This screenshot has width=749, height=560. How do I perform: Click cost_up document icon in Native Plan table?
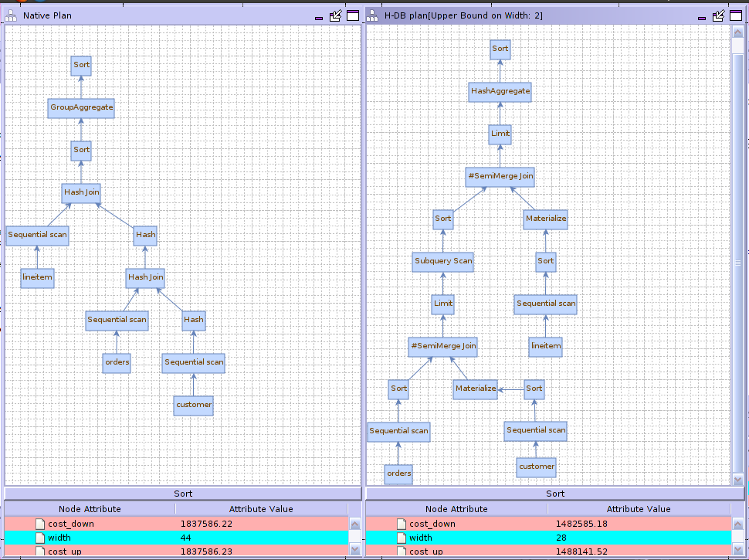[41, 551]
